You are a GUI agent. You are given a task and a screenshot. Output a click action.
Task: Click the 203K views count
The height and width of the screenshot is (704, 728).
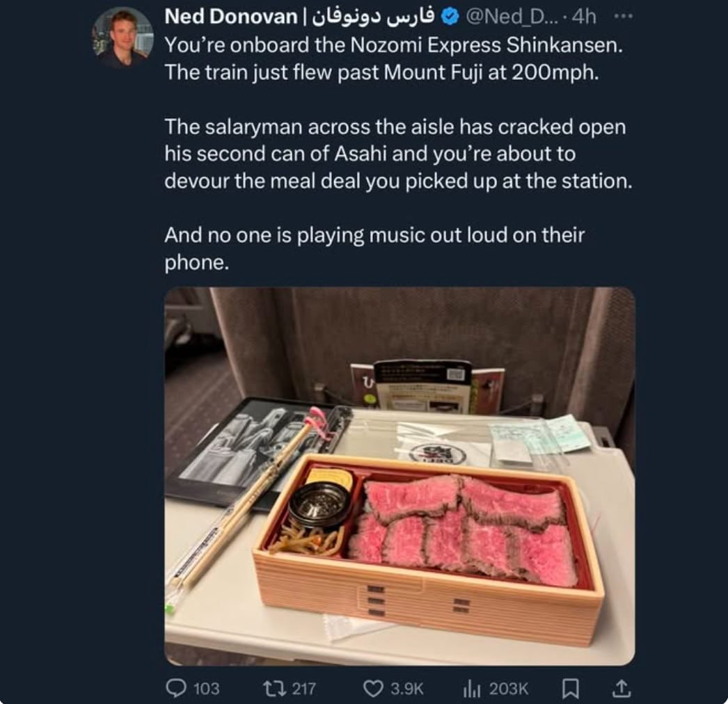pos(509,689)
